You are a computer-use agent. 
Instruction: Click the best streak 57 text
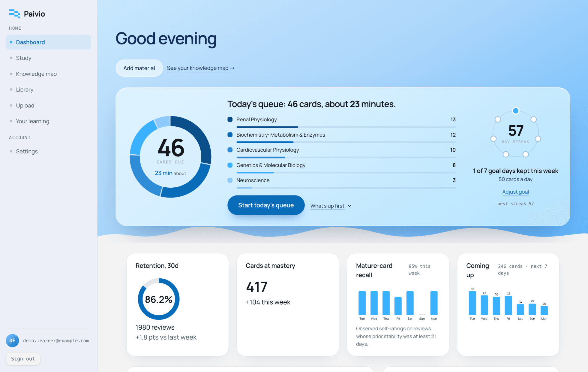[515, 204]
